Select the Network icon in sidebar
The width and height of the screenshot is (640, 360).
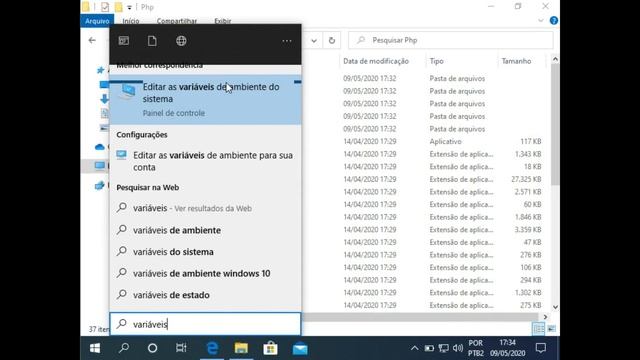click(x=100, y=186)
